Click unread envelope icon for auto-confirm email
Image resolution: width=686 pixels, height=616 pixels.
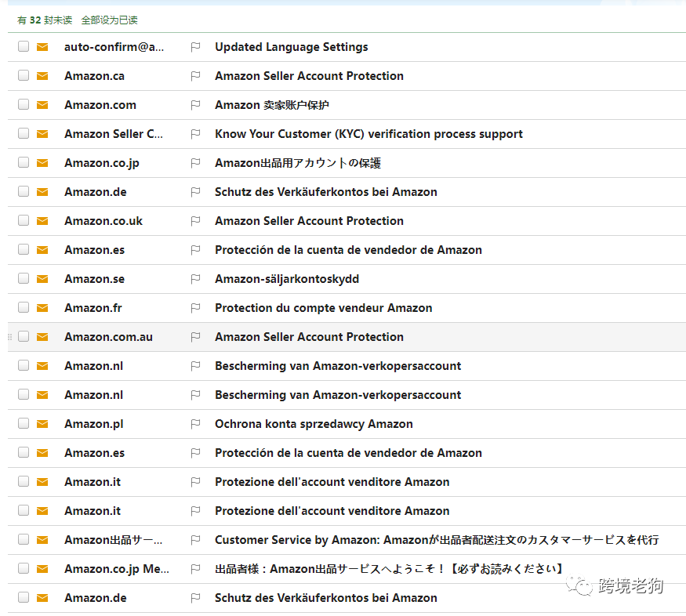click(42, 47)
